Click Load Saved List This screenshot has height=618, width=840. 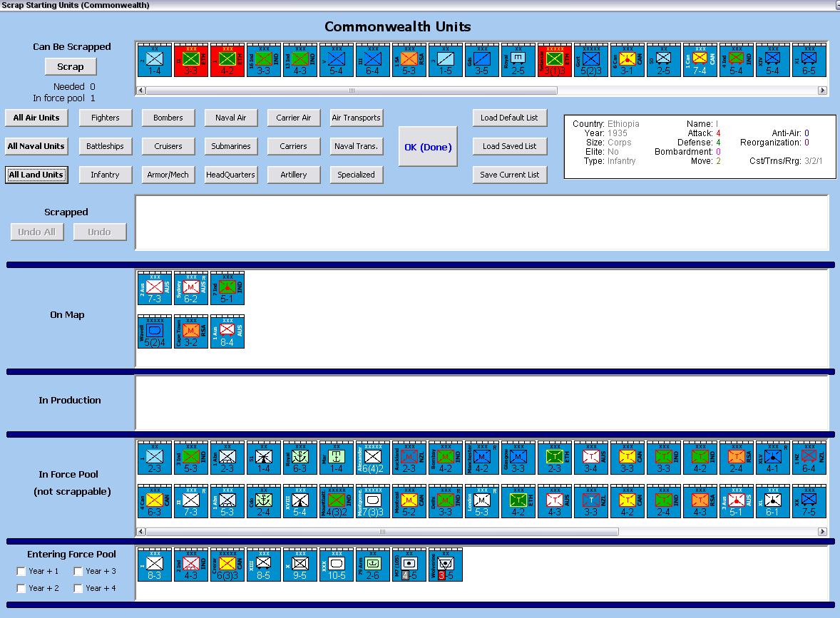509,146
